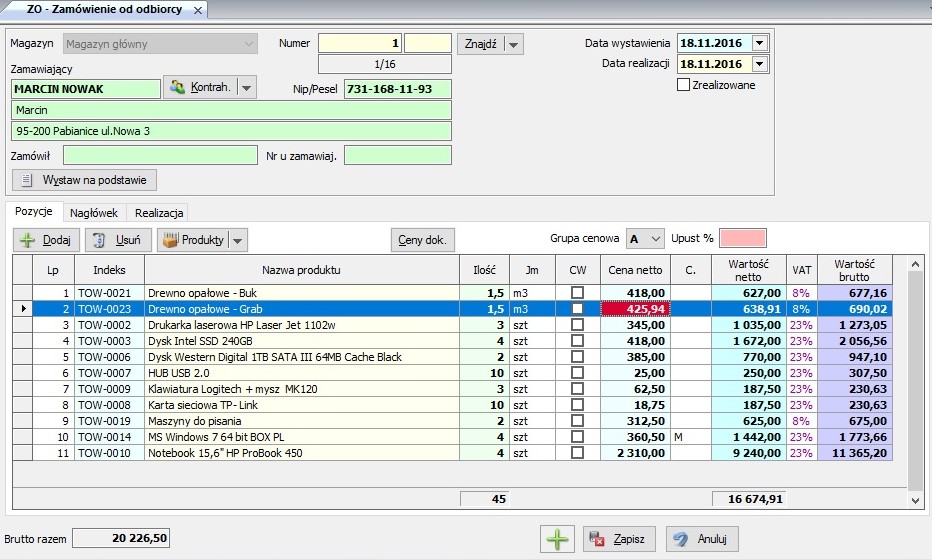Click the pink Upust % field
The height and width of the screenshot is (560, 932).
742,238
